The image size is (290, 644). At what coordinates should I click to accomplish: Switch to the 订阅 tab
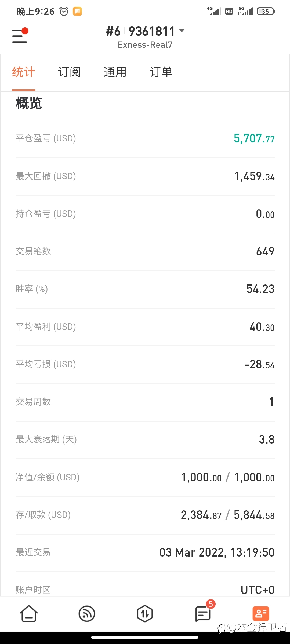tap(69, 72)
